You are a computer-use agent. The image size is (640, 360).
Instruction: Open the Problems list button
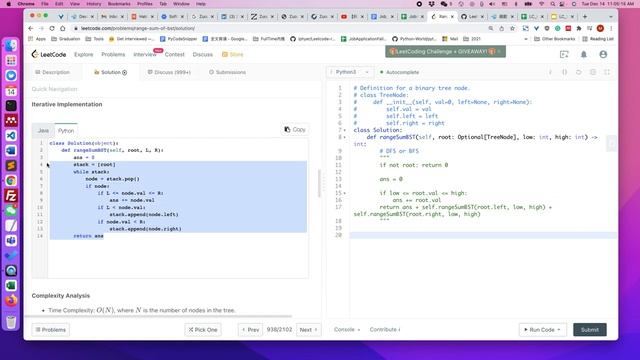[x=51, y=330]
